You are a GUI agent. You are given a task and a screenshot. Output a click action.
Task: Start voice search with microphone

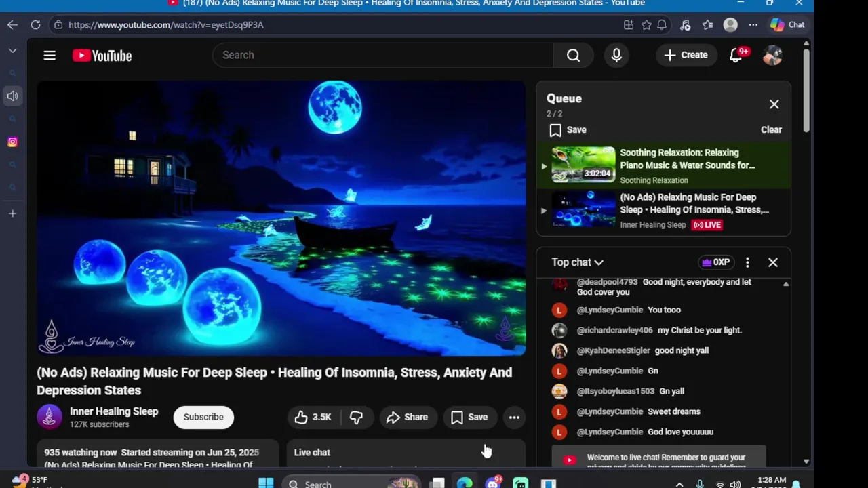click(x=616, y=56)
